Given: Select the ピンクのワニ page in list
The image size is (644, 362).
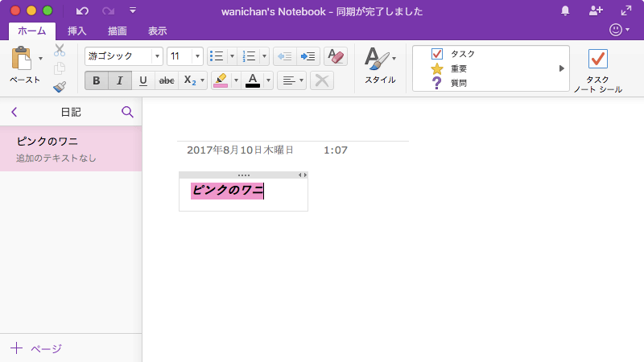Looking at the screenshot, I should 71,149.
